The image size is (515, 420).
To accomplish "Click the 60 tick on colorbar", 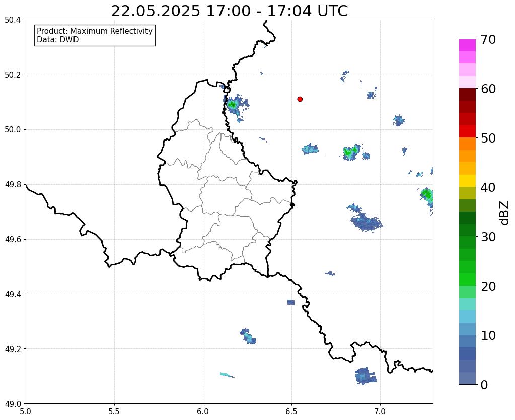I will pyautogui.click(x=488, y=89).
